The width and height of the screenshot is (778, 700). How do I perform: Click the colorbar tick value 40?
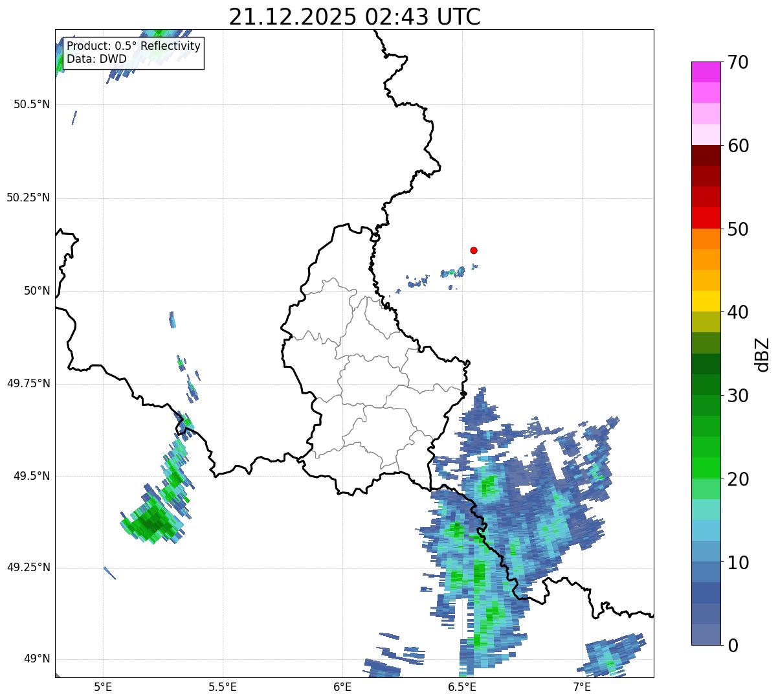[x=738, y=312]
